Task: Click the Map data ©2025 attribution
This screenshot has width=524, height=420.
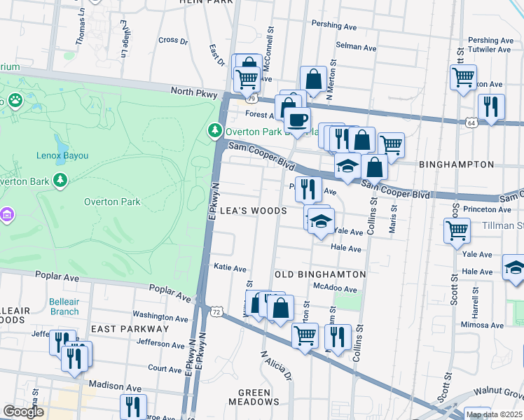Action: pos(495,414)
